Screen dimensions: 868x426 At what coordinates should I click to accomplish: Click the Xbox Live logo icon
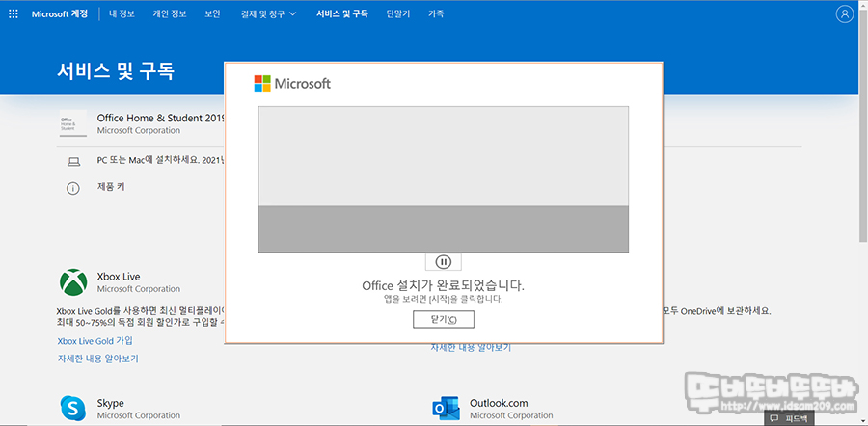73,282
